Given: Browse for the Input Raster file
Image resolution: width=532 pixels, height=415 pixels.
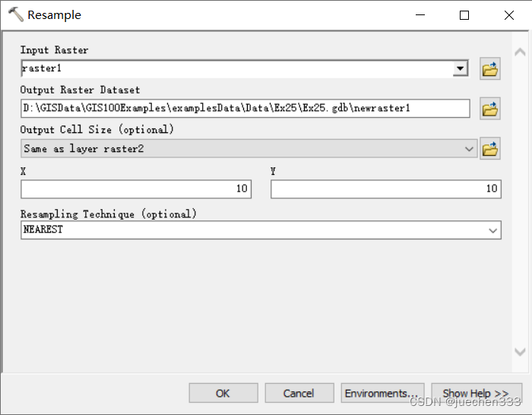Looking at the screenshot, I should coord(490,70).
